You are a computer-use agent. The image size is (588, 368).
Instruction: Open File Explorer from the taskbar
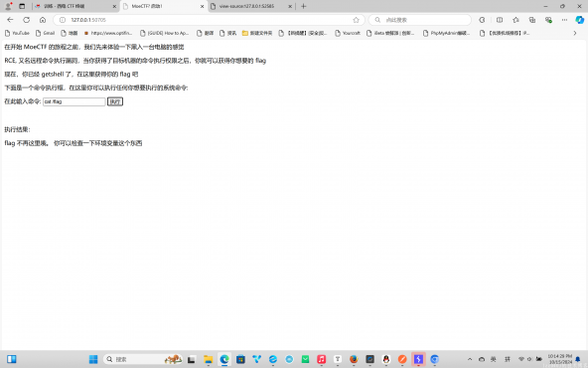pos(209,359)
